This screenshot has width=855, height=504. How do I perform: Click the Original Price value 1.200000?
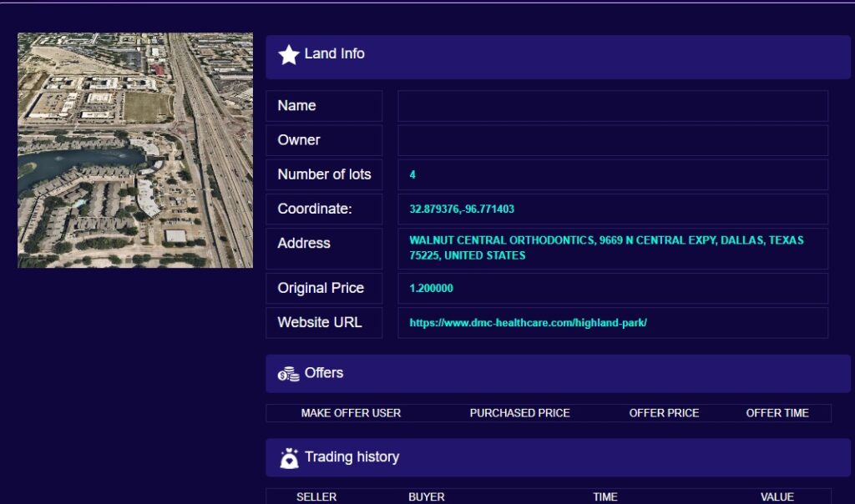click(x=432, y=289)
